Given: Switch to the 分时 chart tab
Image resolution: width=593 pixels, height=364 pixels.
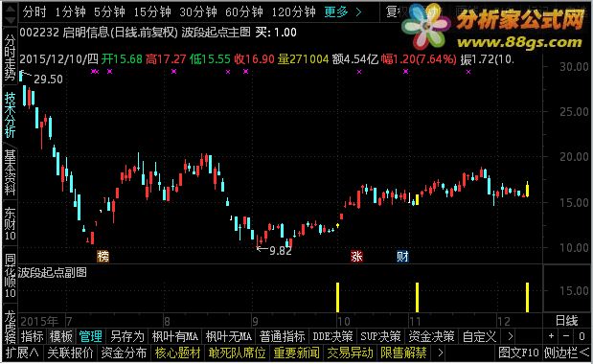Looking at the screenshot, I should tap(34, 12).
